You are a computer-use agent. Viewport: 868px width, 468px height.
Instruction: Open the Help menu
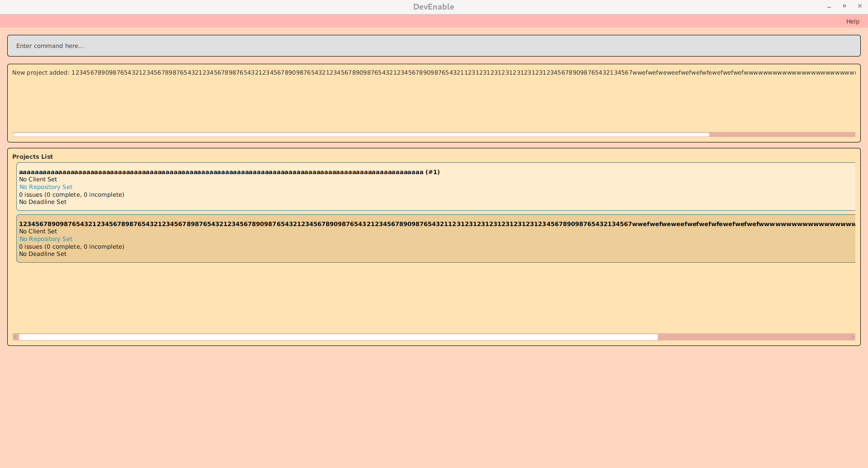coord(853,21)
